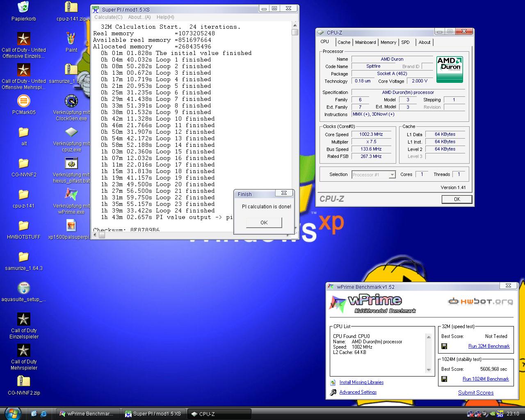Screen dimensions: 525x420
Task: Run the hexus_pifast.bat shortcut
Action: 71,163
